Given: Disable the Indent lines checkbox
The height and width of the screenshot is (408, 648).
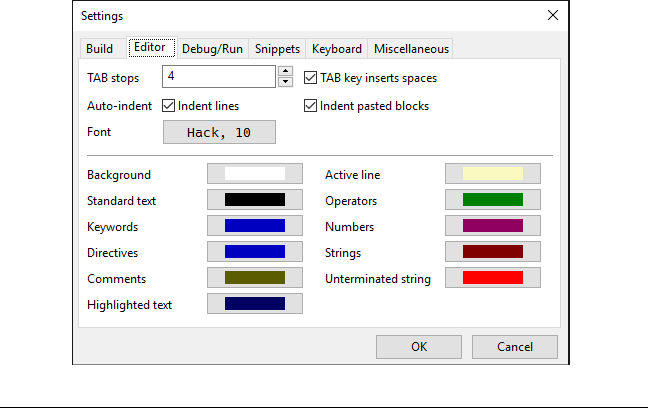Looking at the screenshot, I should 169,106.
